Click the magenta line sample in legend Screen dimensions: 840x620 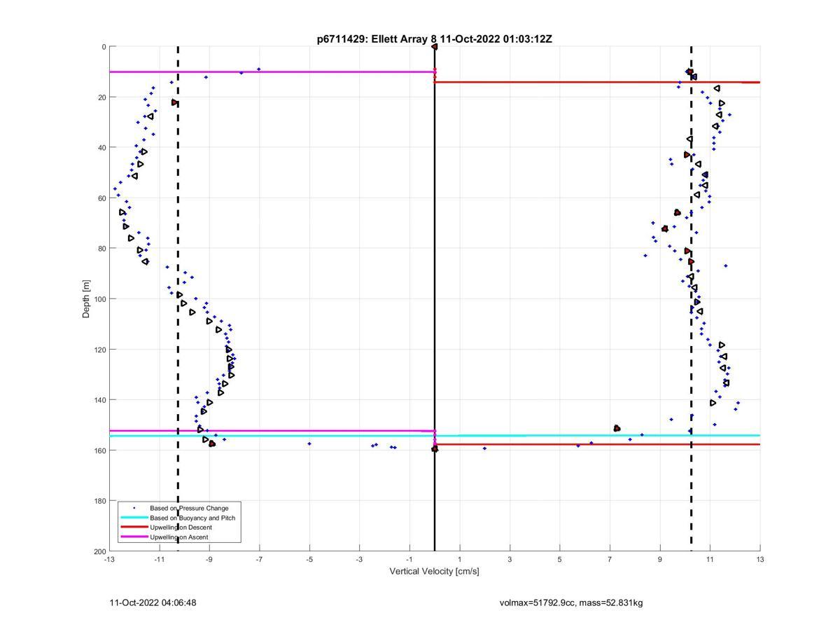click(x=134, y=537)
